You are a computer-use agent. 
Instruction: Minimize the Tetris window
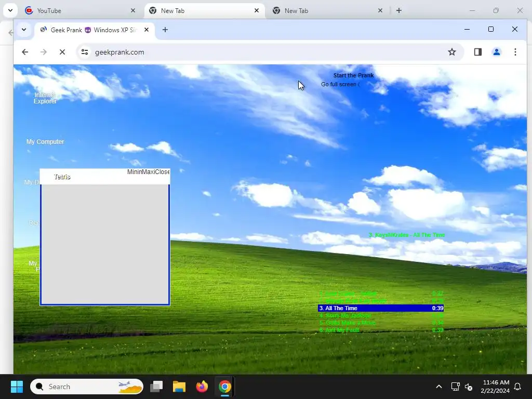coord(134,172)
